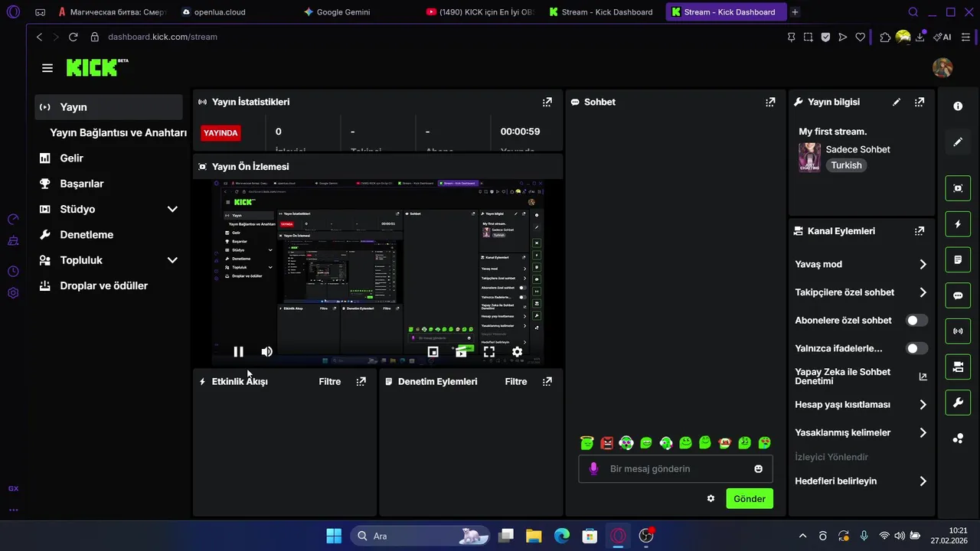Enter fullscreen in stream preview
This screenshot has height=551, width=980.
coord(488,352)
